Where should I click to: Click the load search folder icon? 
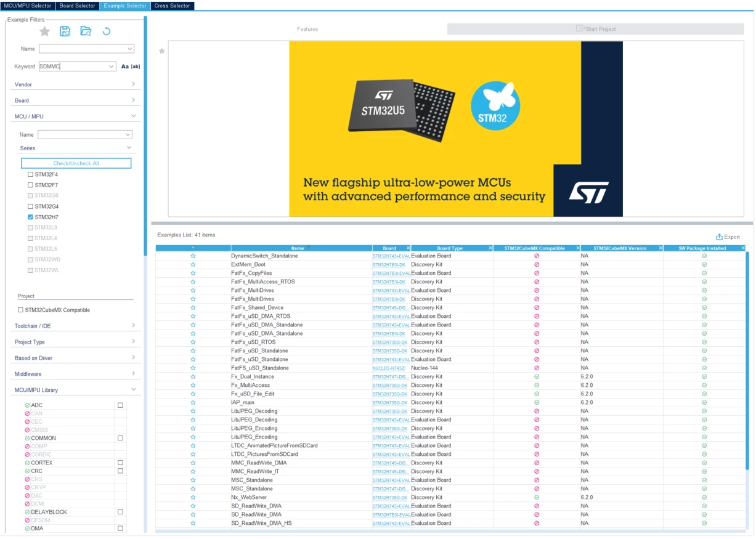tap(86, 31)
